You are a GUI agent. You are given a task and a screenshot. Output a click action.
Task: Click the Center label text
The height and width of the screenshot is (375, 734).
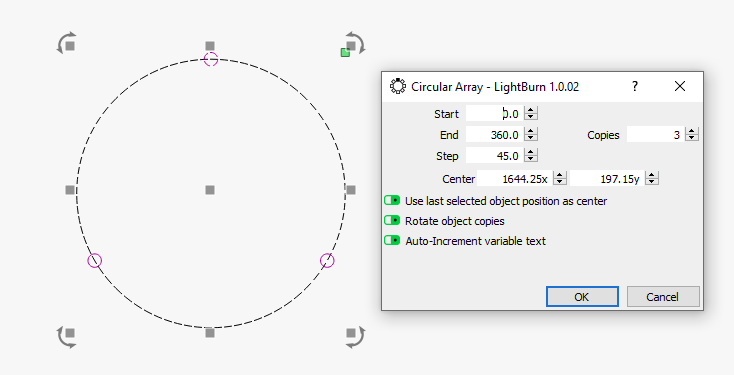(x=458, y=179)
